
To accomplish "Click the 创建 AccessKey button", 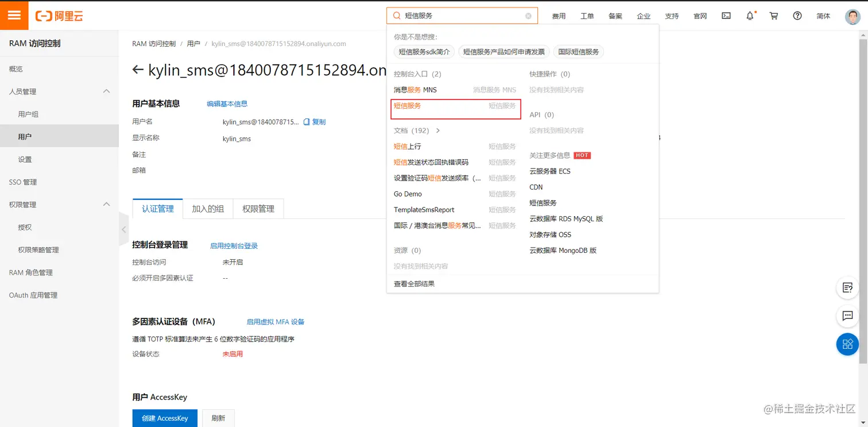I will (165, 418).
